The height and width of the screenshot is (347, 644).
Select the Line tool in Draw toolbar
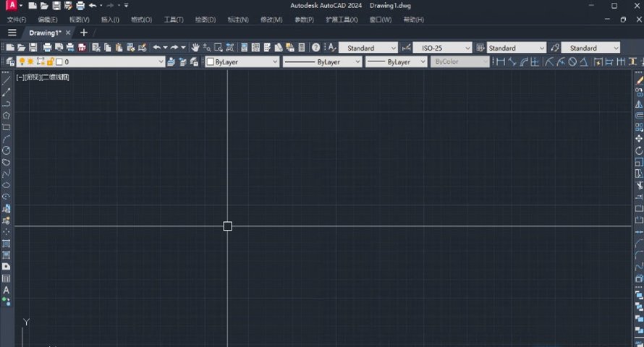[7, 81]
